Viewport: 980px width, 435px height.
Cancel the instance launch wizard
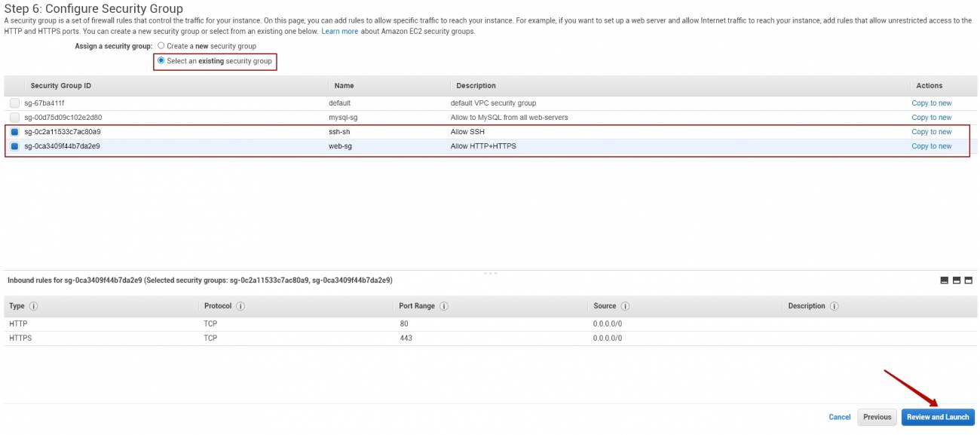(839, 417)
